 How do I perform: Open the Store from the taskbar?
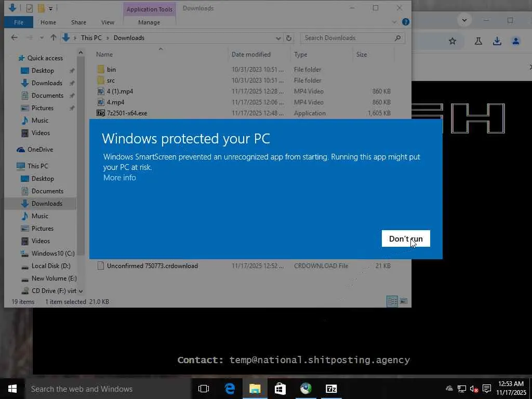(x=280, y=389)
